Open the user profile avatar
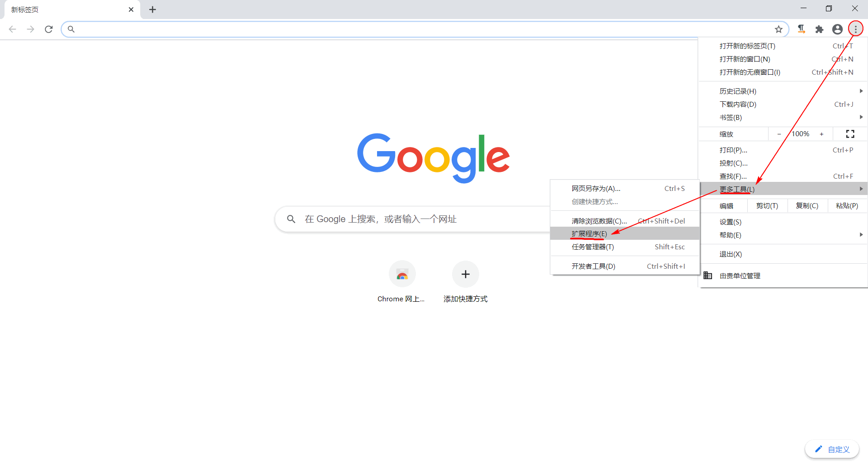 click(837, 29)
